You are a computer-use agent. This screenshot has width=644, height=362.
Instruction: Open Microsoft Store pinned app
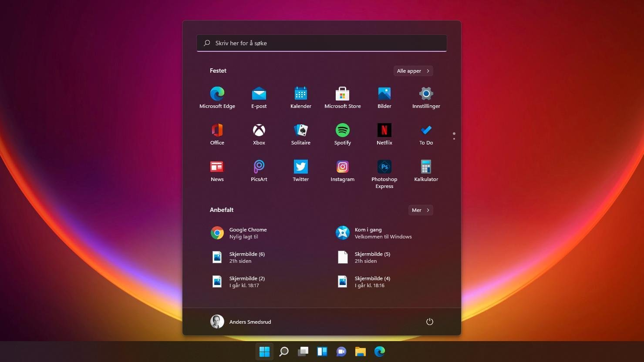(x=343, y=97)
